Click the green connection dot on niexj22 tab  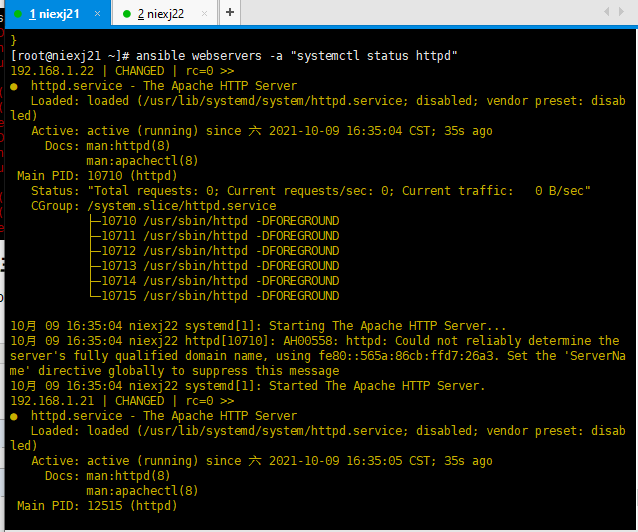tap(127, 14)
